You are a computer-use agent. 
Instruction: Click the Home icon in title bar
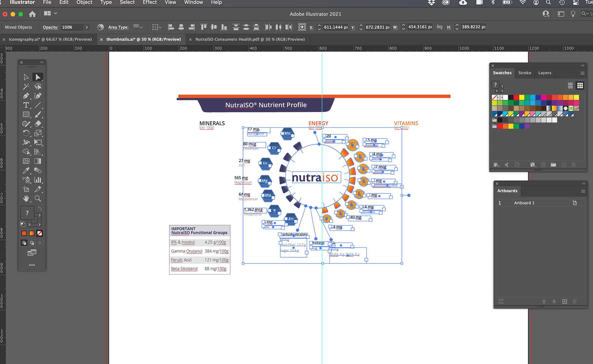(x=32, y=14)
